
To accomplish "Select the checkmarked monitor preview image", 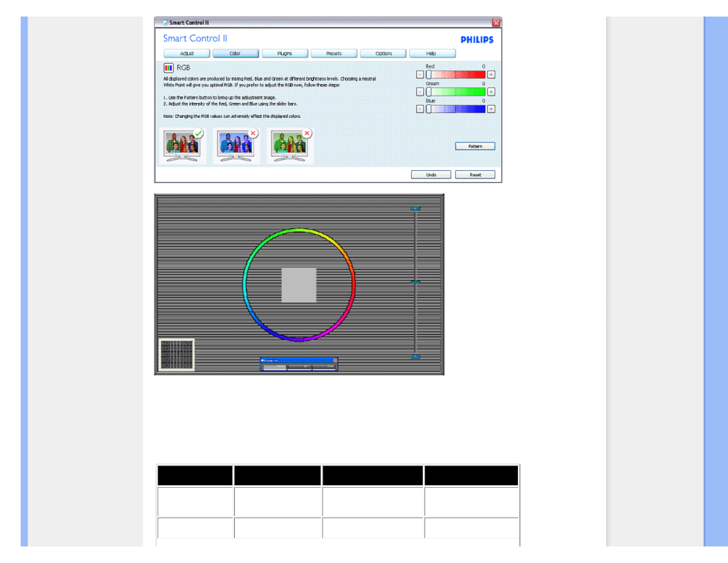I will [182, 146].
